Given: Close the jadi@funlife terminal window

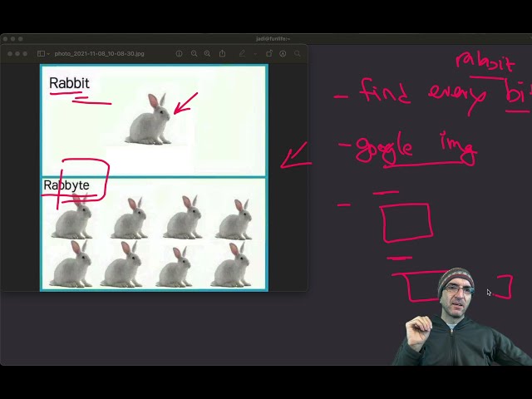Looking at the screenshot, I should [x=5, y=39].
